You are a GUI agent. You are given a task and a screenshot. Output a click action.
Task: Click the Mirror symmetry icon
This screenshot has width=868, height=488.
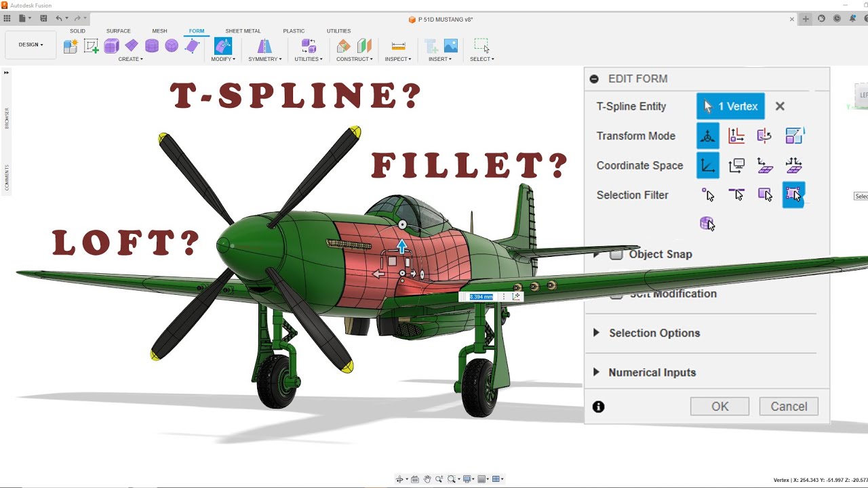264,45
